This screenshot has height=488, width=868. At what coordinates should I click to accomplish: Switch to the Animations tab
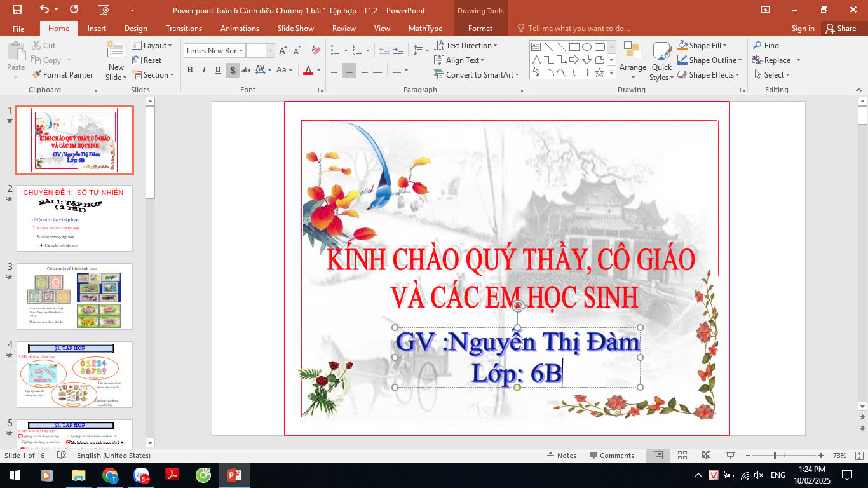pyautogui.click(x=240, y=29)
